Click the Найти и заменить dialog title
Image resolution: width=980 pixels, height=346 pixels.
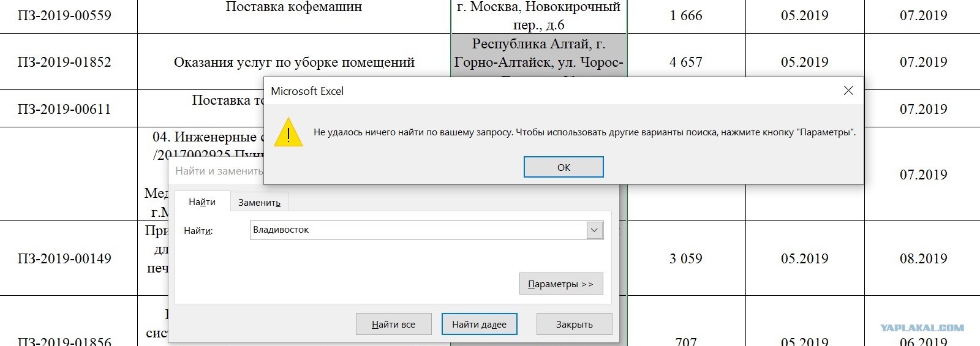click(x=219, y=171)
